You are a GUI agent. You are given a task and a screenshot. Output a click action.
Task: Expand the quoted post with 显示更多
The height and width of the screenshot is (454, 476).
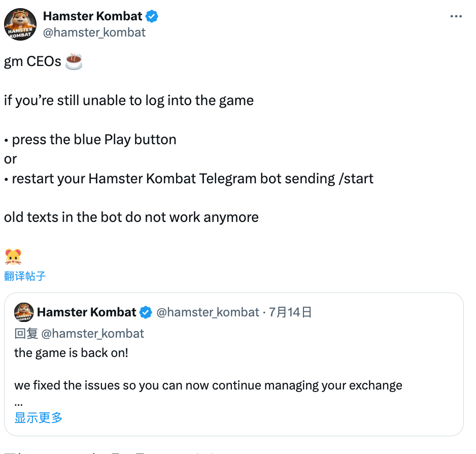pyautogui.click(x=39, y=418)
